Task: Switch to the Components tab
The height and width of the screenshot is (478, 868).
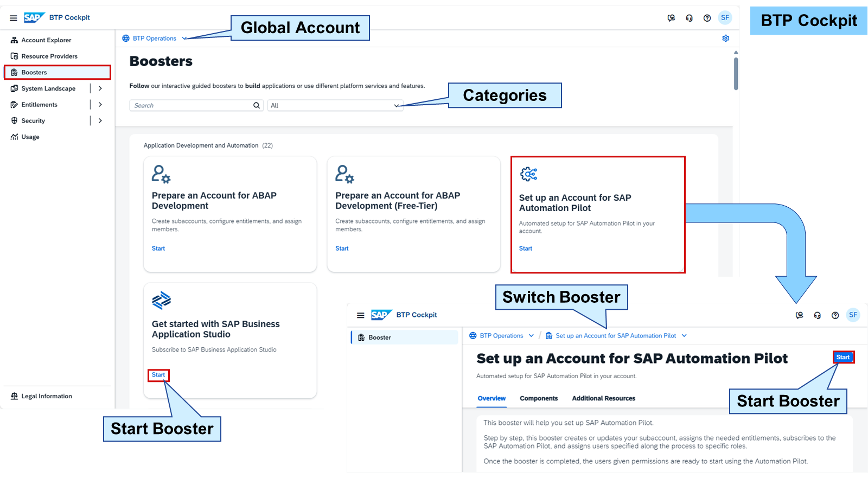Action: (x=539, y=399)
